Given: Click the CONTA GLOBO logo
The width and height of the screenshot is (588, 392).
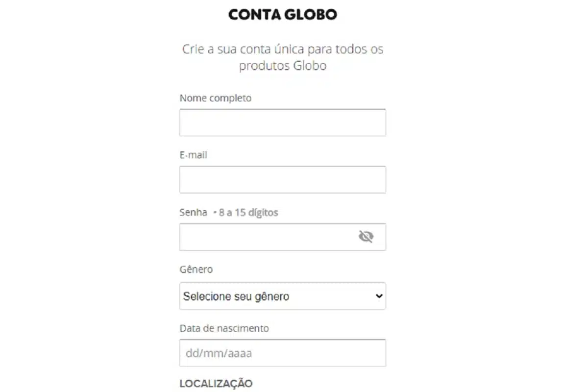Looking at the screenshot, I should (x=283, y=15).
